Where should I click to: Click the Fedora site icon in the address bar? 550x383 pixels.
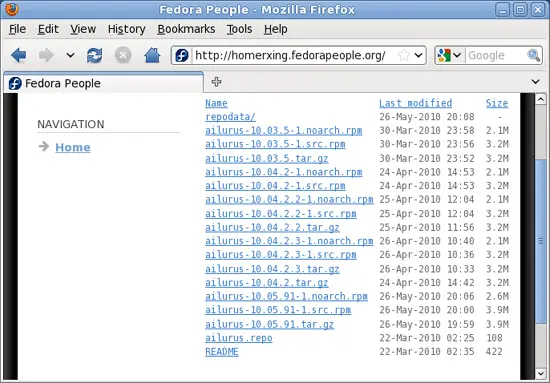click(182, 55)
